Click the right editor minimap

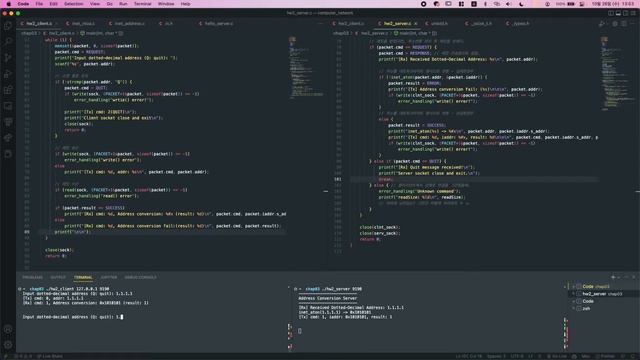tap(618, 73)
